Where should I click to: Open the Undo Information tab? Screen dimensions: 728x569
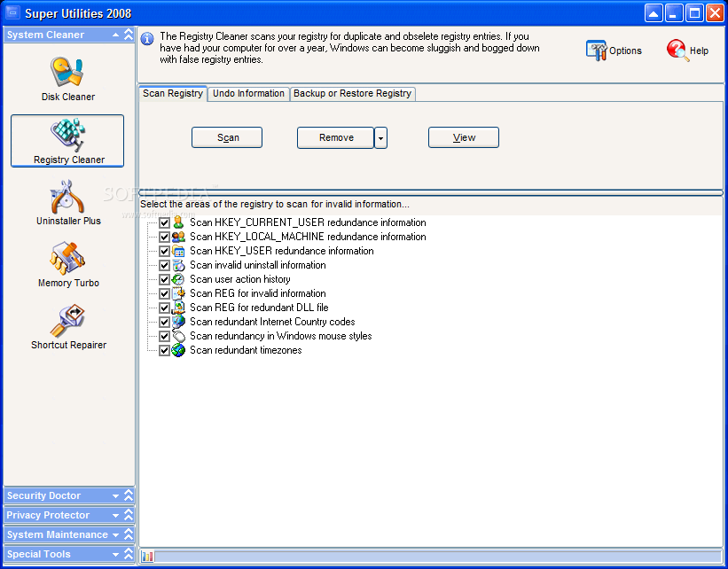(248, 94)
